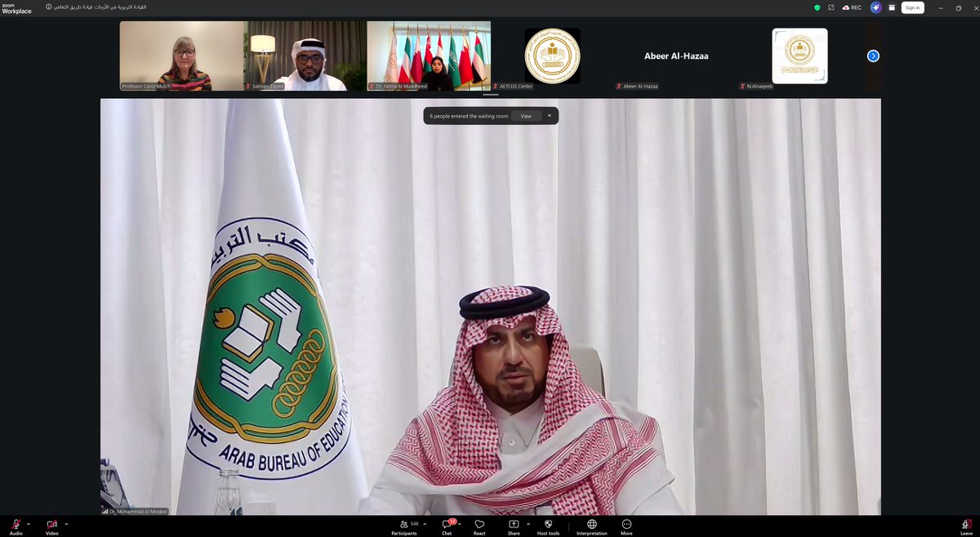Viewport: 980px width, 537px height.
Task: Open the Host tools panel
Action: 547,524
